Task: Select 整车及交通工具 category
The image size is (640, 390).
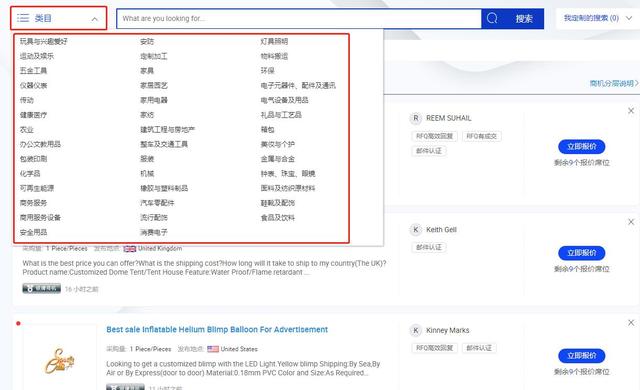Action: [164, 144]
